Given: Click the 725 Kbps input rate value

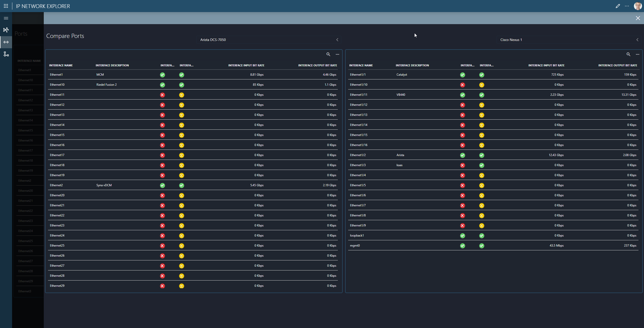Looking at the screenshot, I should (x=557, y=75).
